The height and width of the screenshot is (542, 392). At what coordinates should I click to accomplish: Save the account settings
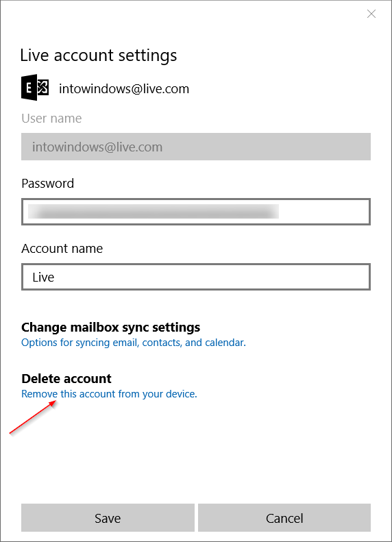click(108, 518)
